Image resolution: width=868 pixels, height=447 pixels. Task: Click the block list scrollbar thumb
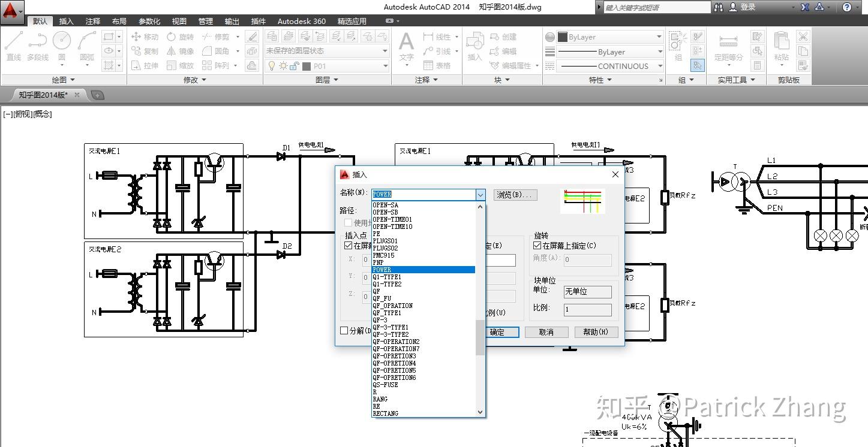tap(480, 337)
